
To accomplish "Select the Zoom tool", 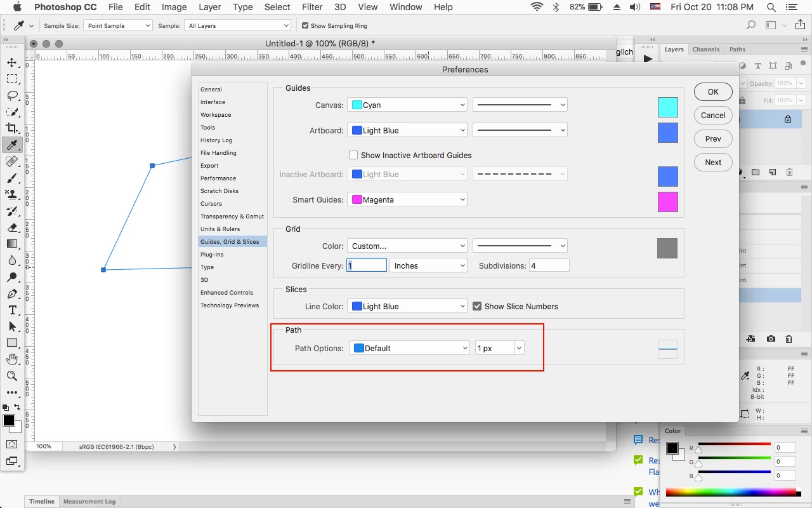I will (x=12, y=376).
